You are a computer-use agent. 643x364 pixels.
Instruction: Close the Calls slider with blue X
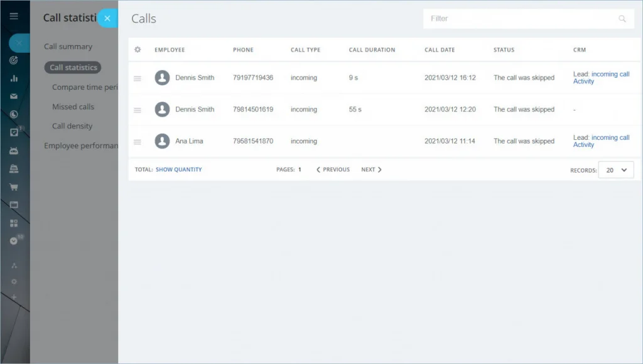[x=107, y=18]
